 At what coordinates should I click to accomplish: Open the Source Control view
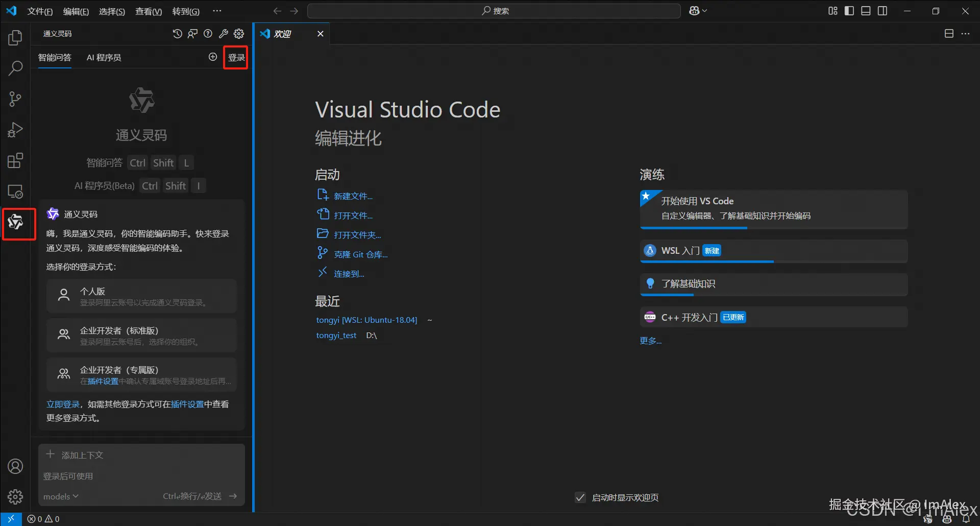tap(15, 99)
